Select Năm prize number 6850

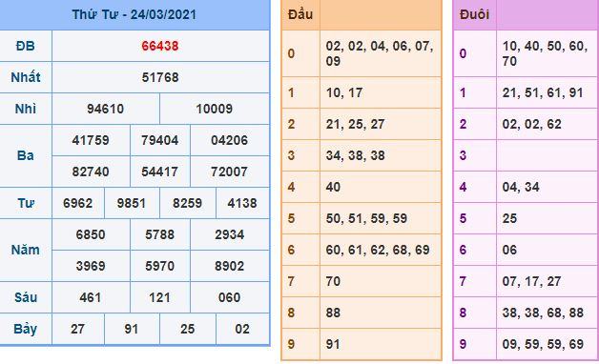[91, 234]
